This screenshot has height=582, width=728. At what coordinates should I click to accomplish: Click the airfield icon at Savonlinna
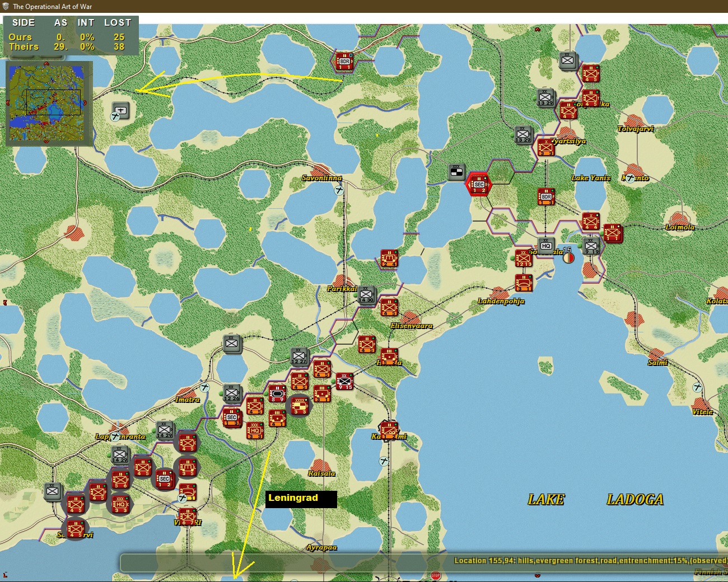point(339,190)
